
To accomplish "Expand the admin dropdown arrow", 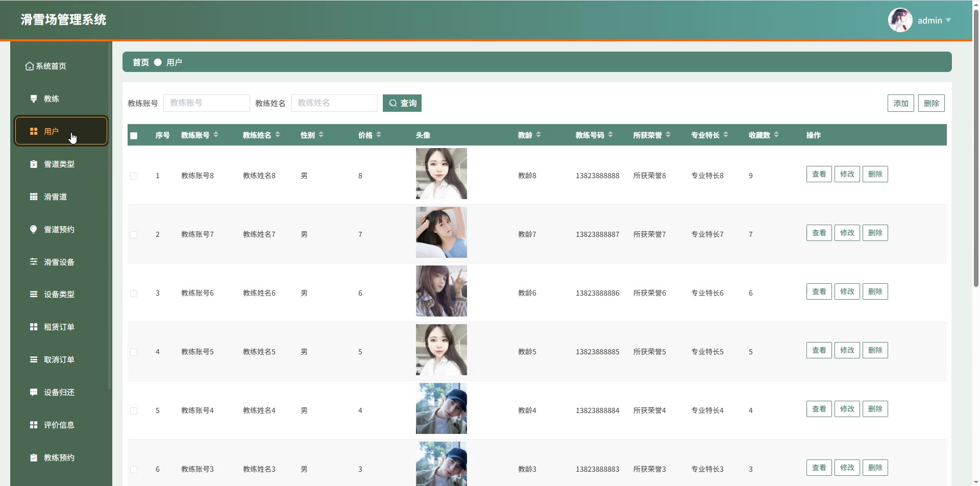I will coord(948,20).
